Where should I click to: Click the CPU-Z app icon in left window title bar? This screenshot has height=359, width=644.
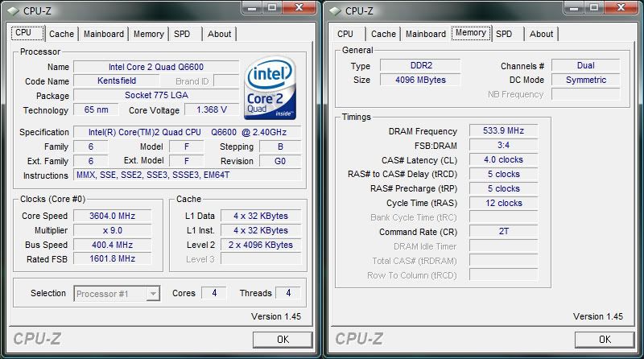pyautogui.click(x=14, y=11)
